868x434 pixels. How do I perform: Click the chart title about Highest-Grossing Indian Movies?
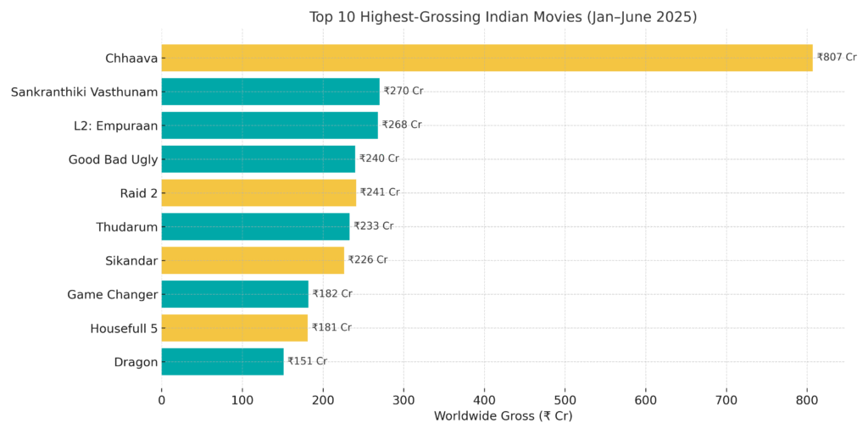[x=503, y=17]
